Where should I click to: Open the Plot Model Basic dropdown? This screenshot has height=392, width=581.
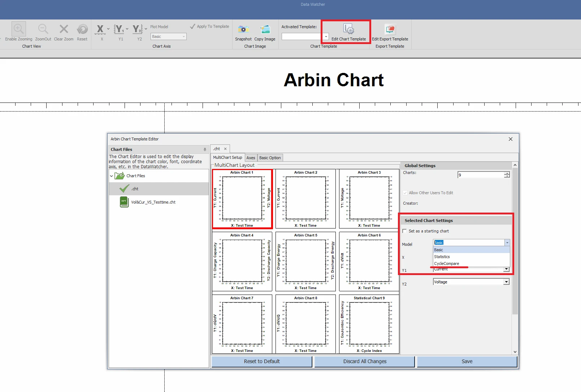click(169, 36)
